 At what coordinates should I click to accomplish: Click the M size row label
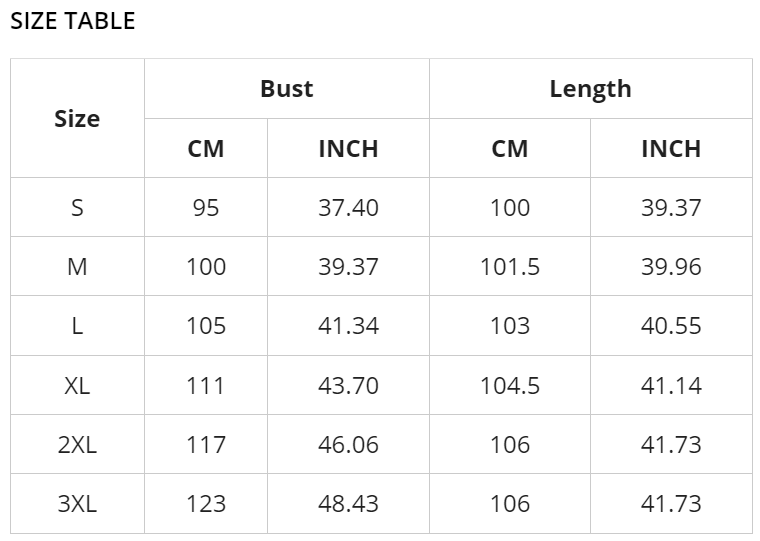[x=77, y=267]
